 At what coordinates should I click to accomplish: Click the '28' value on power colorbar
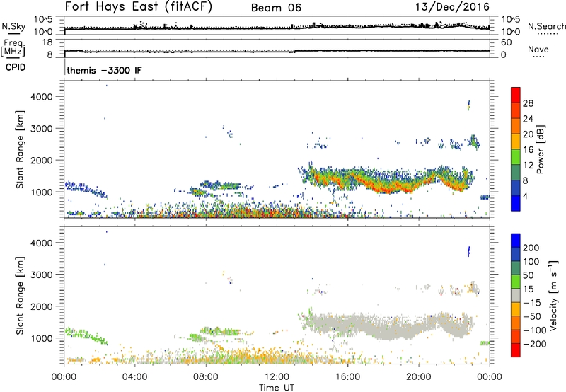tap(528, 103)
